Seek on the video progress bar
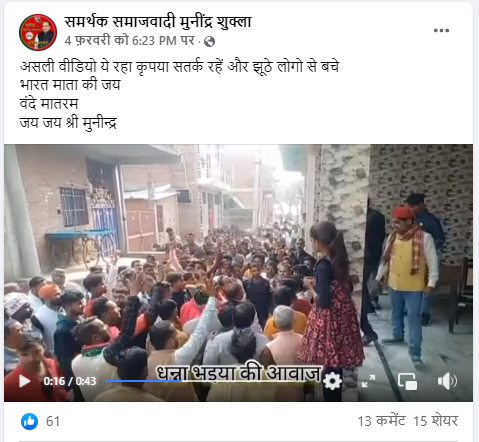 (x=213, y=381)
